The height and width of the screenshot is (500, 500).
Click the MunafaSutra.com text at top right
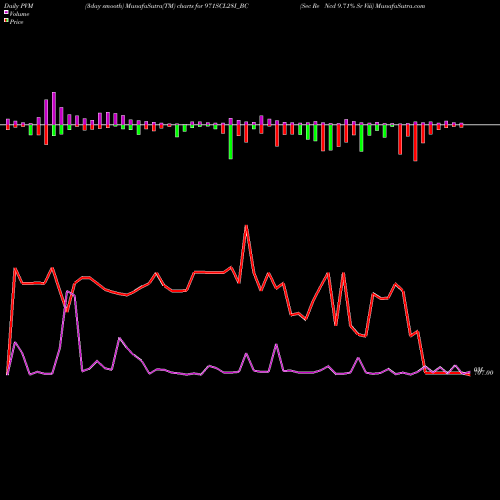coord(400,6)
